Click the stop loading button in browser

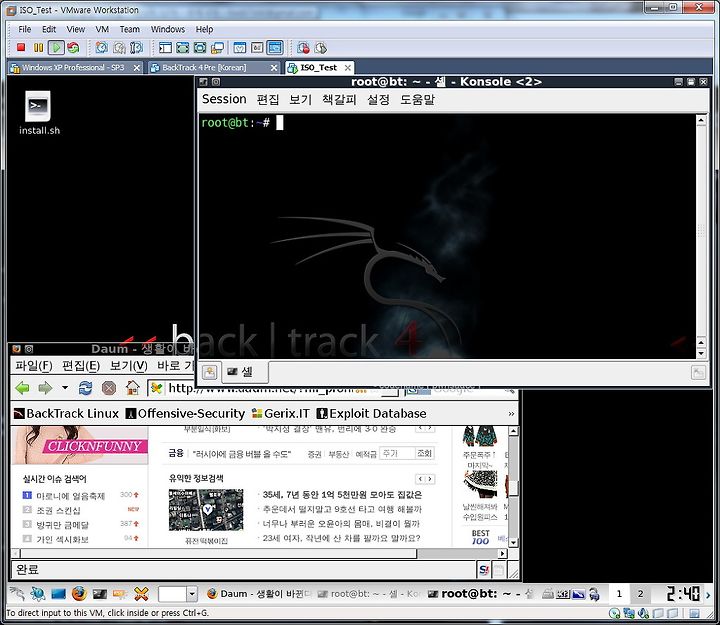tap(109, 388)
